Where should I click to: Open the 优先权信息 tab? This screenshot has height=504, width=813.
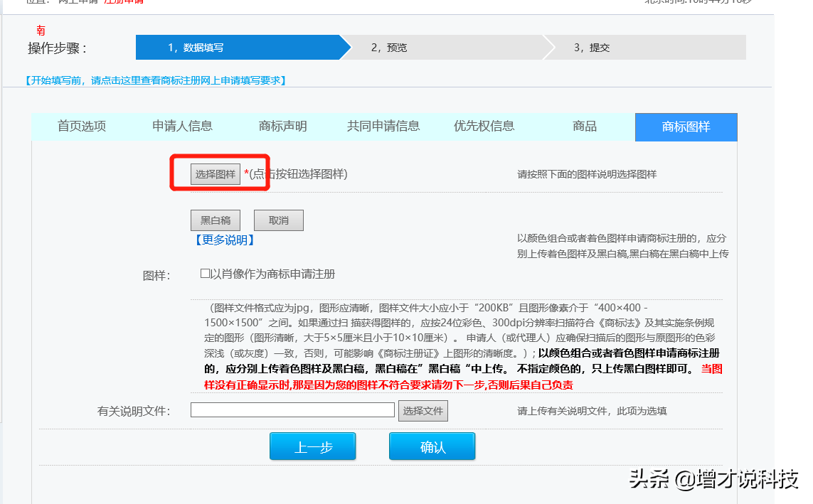(x=484, y=127)
